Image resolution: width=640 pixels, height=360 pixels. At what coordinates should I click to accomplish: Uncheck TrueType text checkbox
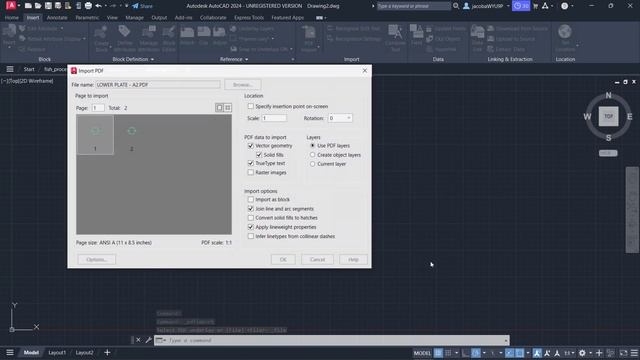(251, 163)
